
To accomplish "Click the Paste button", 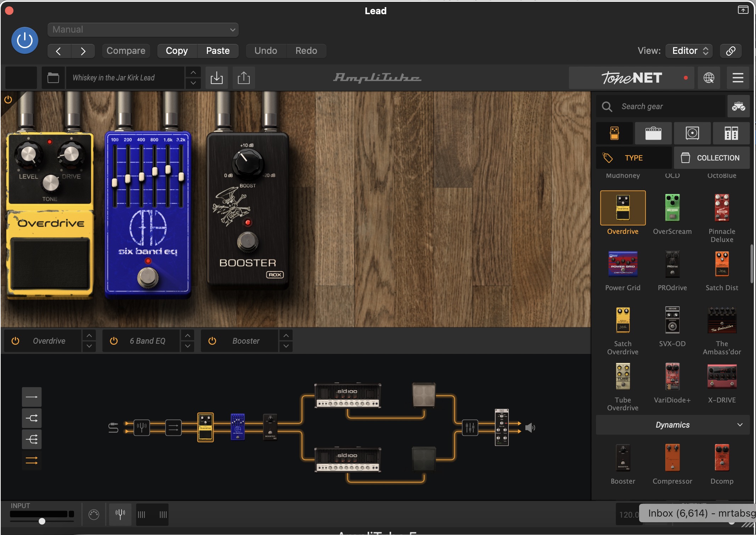I will click(218, 51).
